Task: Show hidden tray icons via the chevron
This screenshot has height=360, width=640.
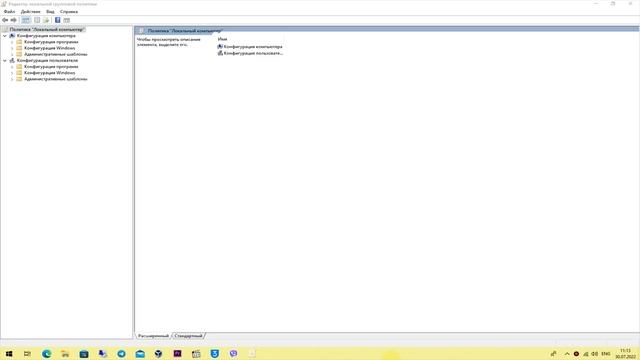Action: point(567,354)
